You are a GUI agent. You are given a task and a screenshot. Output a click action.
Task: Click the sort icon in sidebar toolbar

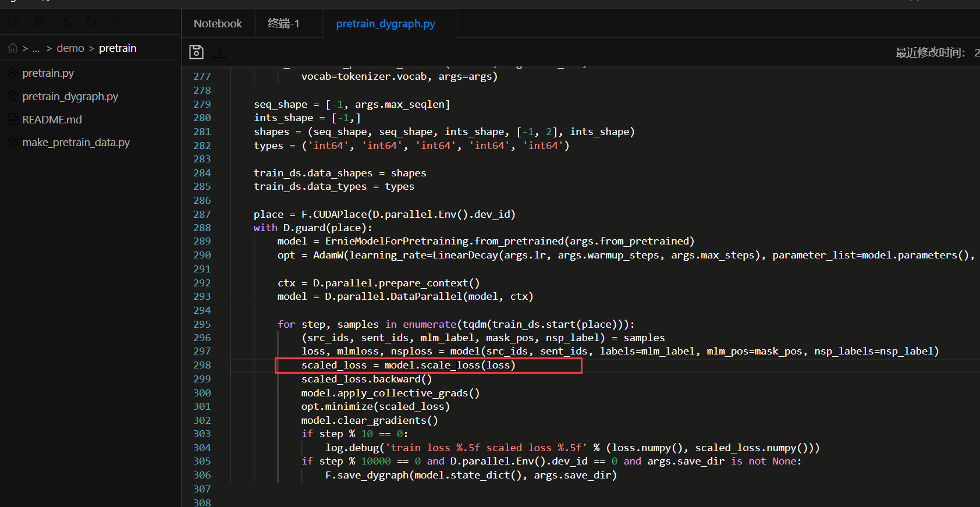(118, 22)
